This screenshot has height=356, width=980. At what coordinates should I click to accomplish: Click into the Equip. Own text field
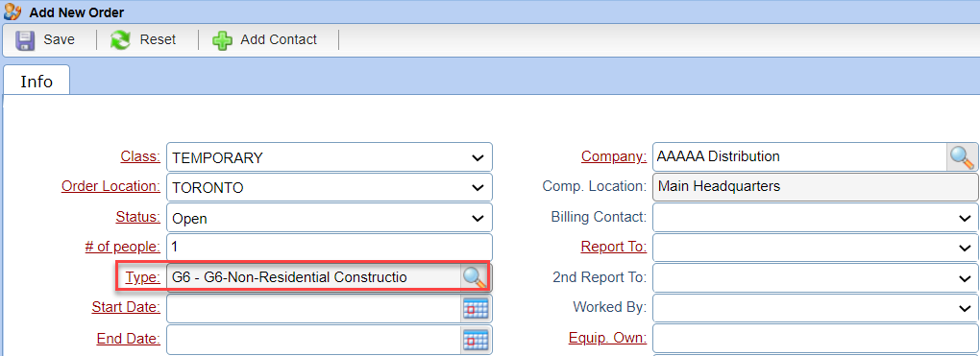pos(816,338)
